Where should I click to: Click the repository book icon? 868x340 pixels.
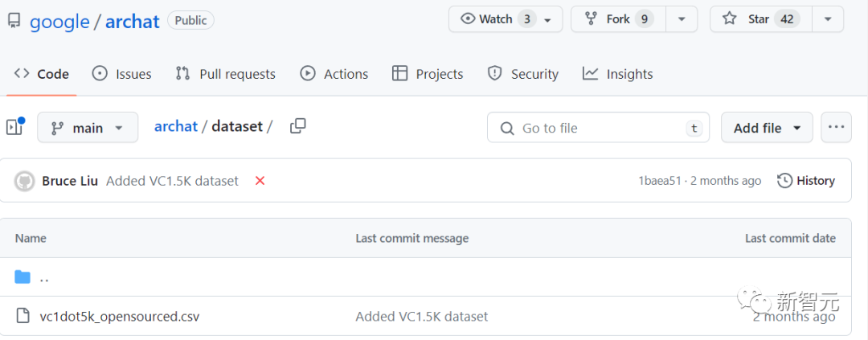pyautogui.click(x=14, y=21)
